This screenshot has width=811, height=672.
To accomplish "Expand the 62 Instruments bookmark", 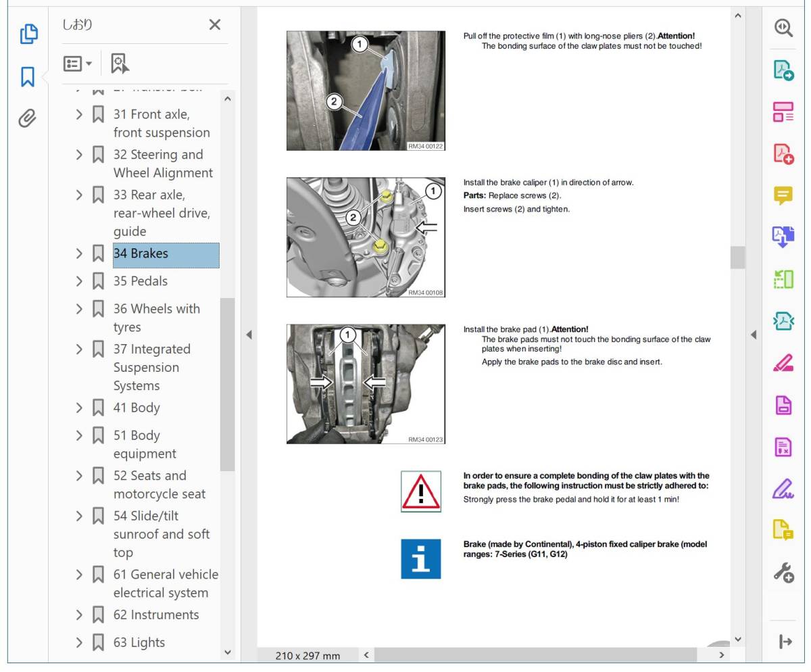I will [x=79, y=615].
